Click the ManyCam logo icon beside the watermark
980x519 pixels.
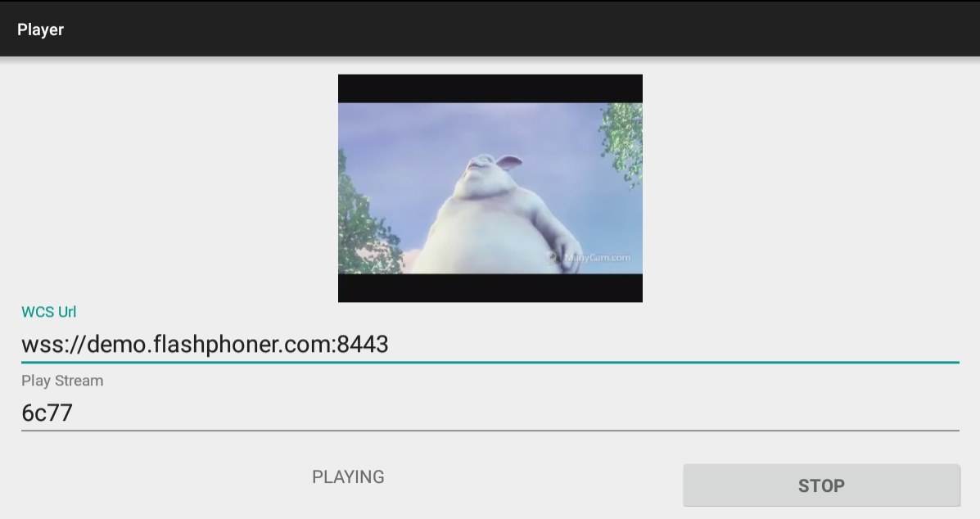click(553, 258)
